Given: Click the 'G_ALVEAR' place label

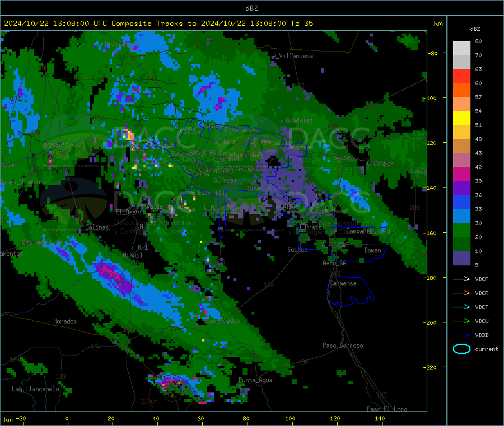Looking at the screenshot, I should [335, 245].
